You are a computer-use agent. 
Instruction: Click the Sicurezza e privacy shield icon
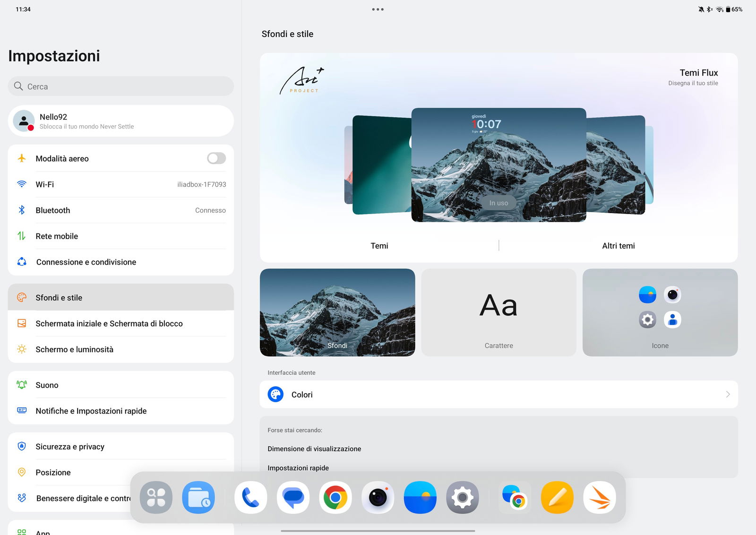coord(22,446)
